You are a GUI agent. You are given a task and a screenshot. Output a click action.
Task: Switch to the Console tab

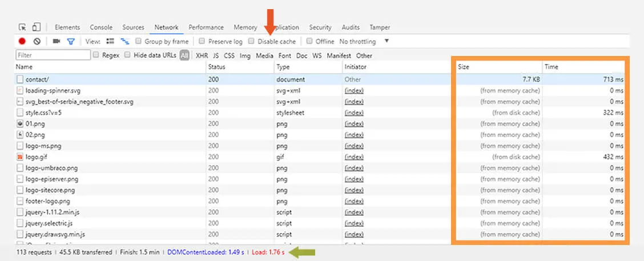point(101,27)
